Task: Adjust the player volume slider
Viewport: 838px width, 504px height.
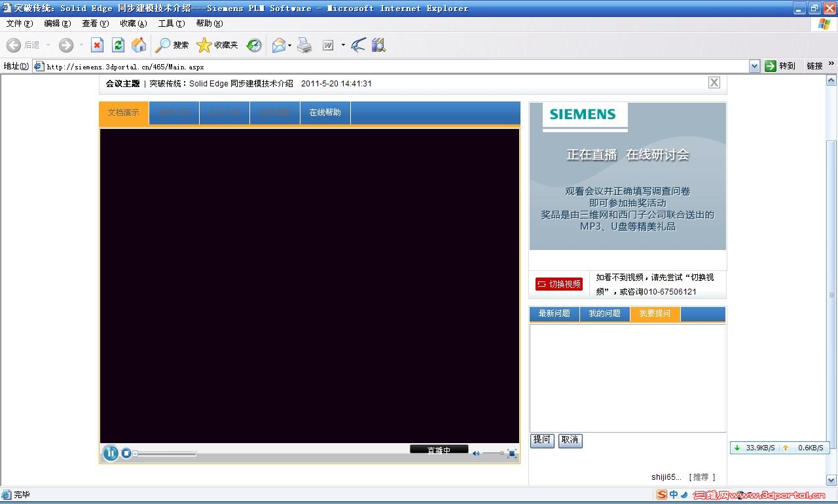Action: (x=493, y=453)
